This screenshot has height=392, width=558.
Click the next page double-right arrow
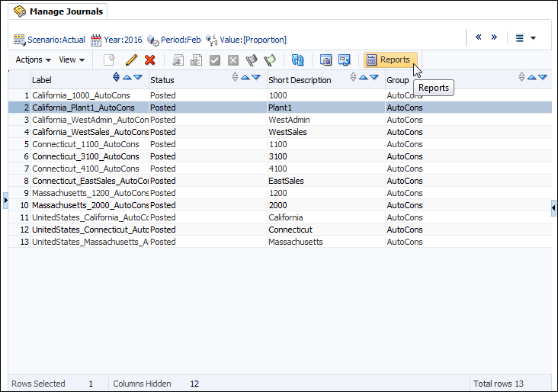494,37
